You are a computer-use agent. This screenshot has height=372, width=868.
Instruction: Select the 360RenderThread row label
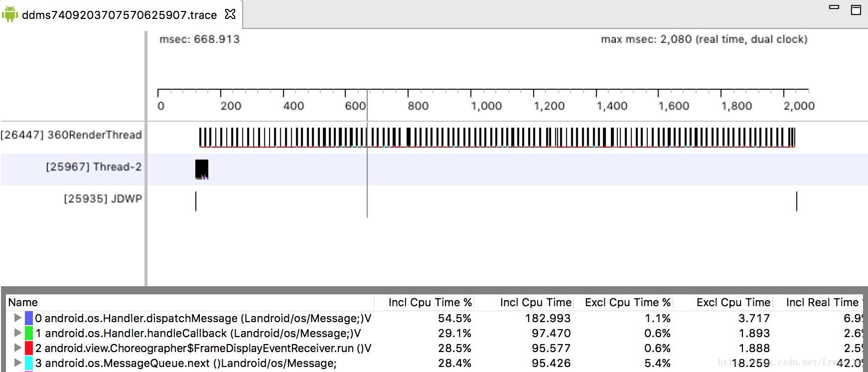(x=71, y=135)
